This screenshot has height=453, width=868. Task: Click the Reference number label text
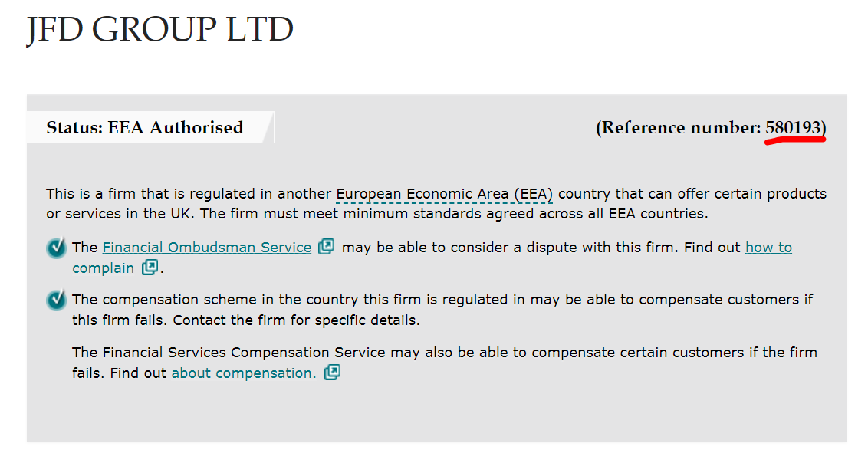(x=681, y=128)
